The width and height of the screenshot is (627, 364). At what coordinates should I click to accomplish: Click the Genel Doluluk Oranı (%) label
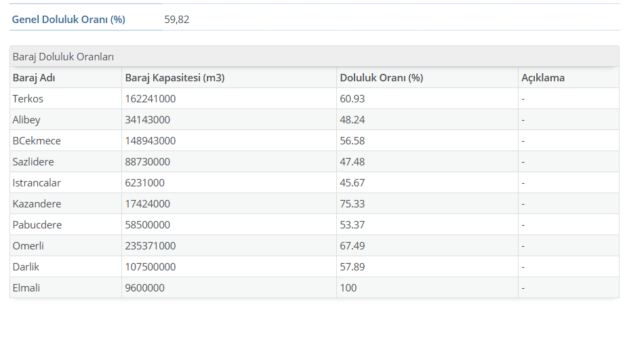(x=68, y=20)
